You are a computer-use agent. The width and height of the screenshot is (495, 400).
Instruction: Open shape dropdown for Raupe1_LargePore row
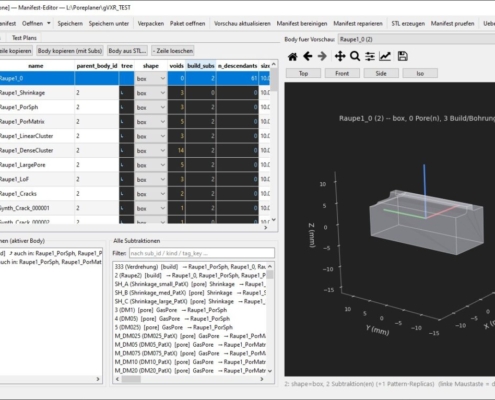pyautogui.click(x=151, y=165)
